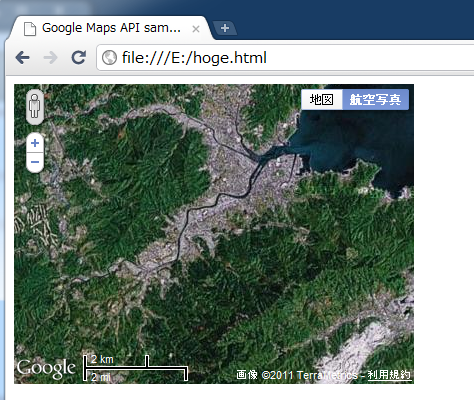
Task: Click the Google logo on the map
Action: pyautogui.click(x=46, y=369)
